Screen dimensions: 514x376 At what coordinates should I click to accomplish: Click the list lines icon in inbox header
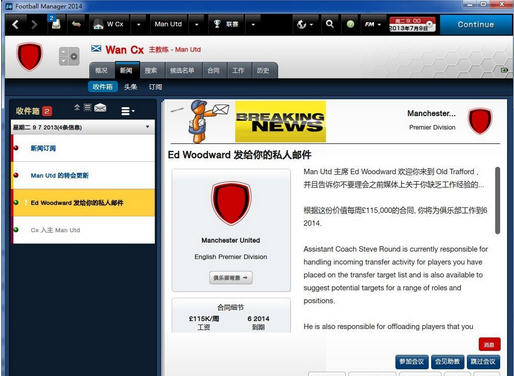(87, 107)
